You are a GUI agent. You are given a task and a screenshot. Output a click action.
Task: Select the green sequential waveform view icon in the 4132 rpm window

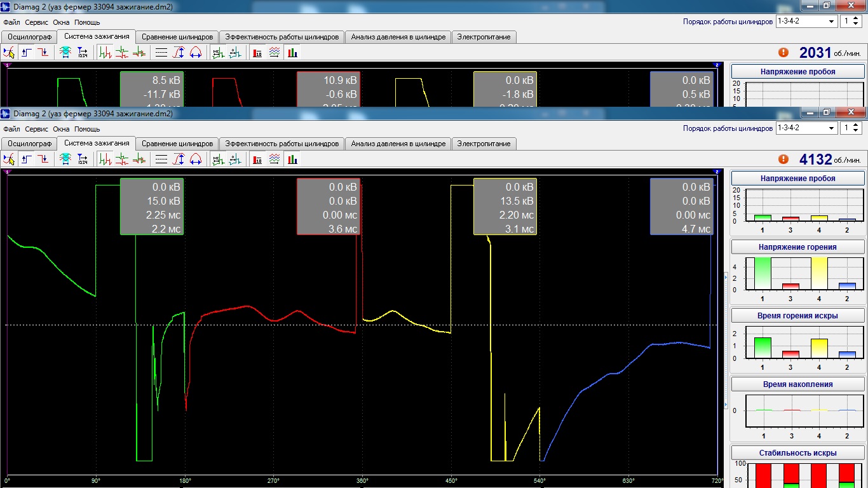pyautogui.click(x=105, y=159)
